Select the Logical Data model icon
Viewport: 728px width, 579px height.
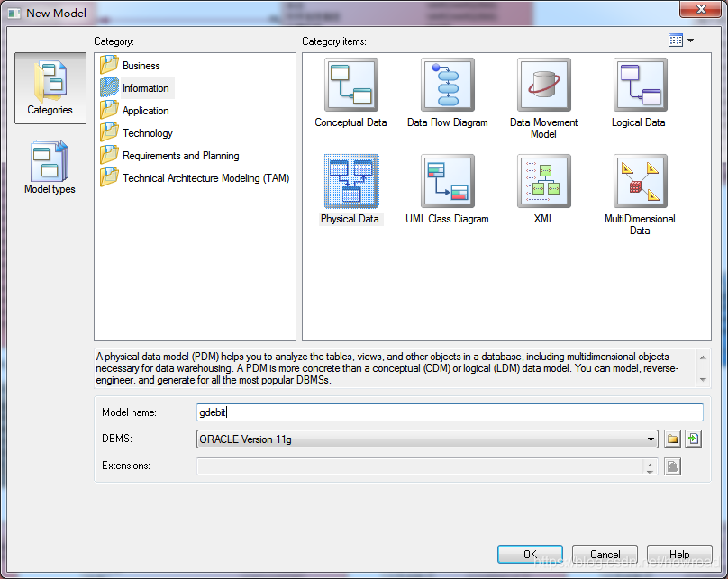coord(641,85)
